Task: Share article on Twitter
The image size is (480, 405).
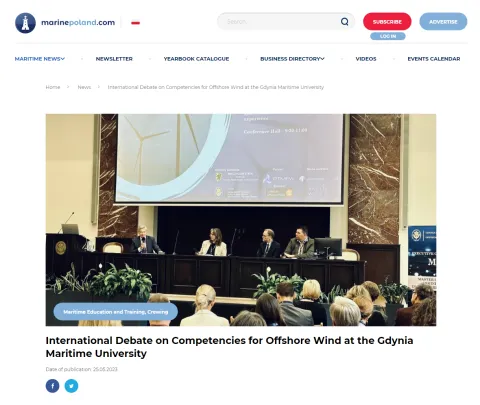Action: pyautogui.click(x=71, y=386)
